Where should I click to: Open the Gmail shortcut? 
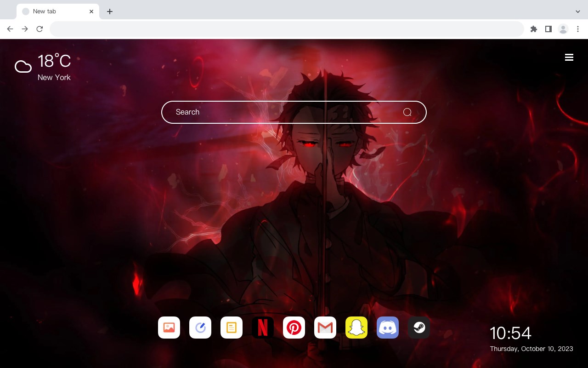coord(325,328)
